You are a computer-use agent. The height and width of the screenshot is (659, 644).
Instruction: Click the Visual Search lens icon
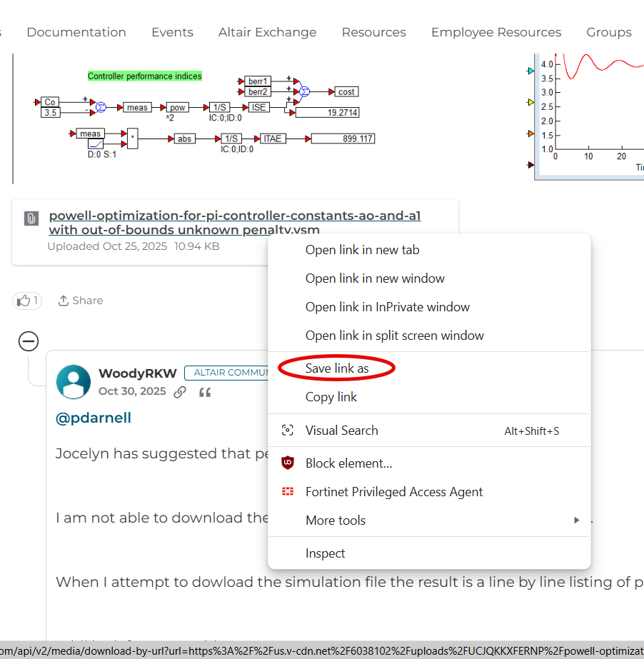(x=288, y=431)
